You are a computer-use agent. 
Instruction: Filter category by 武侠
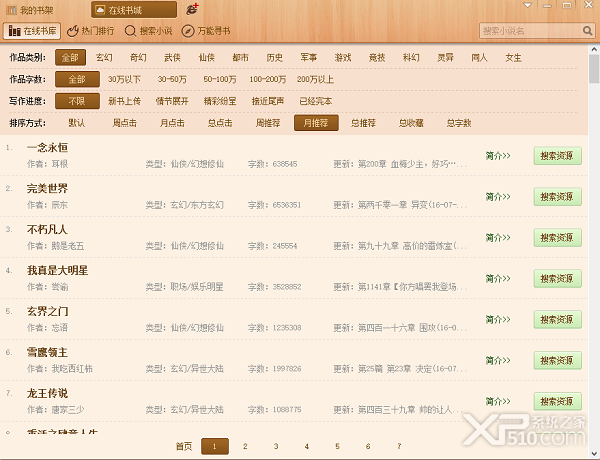click(x=172, y=58)
